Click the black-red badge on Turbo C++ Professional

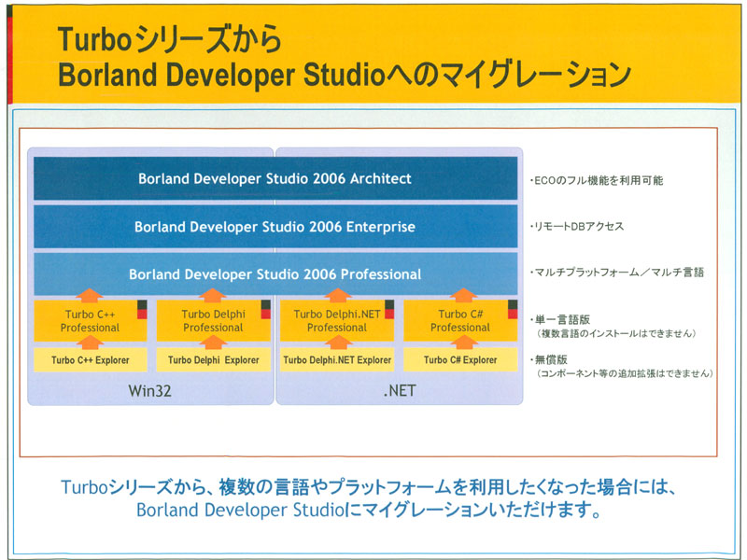[142, 310]
